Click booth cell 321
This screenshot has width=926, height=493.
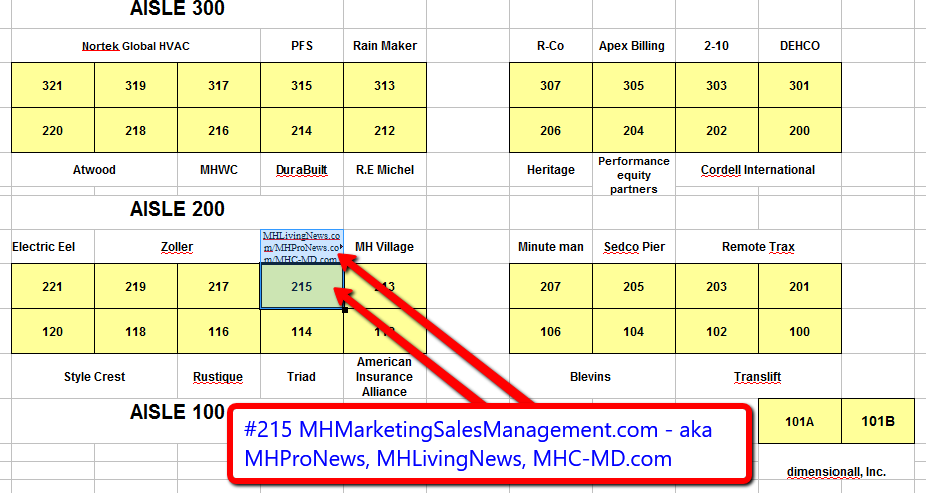click(x=52, y=86)
